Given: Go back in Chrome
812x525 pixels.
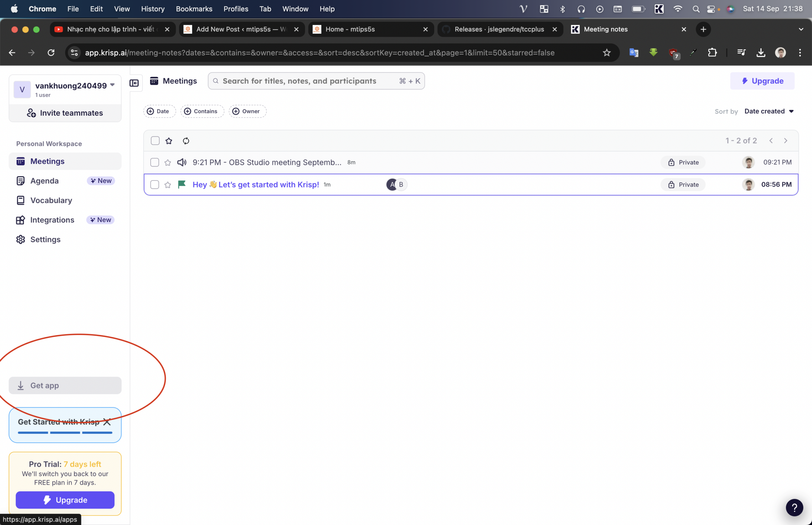Looking at the screenshot, I should (x=12, y=53).
